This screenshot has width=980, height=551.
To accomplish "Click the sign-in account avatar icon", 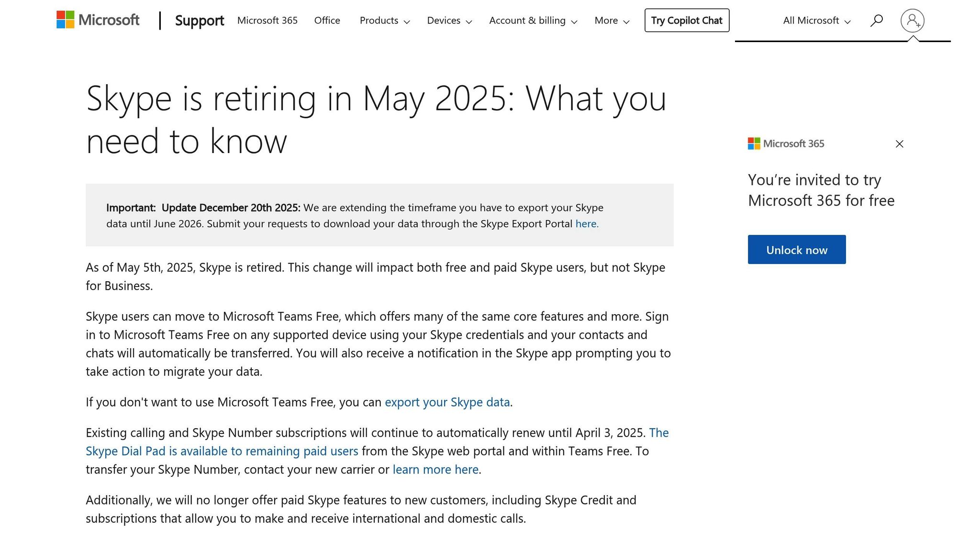I will tap(912, 21).
